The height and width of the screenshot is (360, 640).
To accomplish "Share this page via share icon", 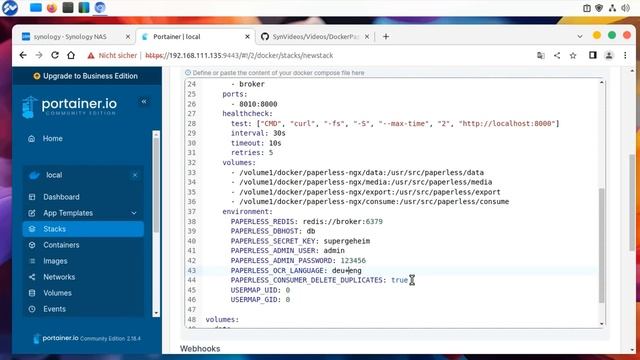I will 557,56.
